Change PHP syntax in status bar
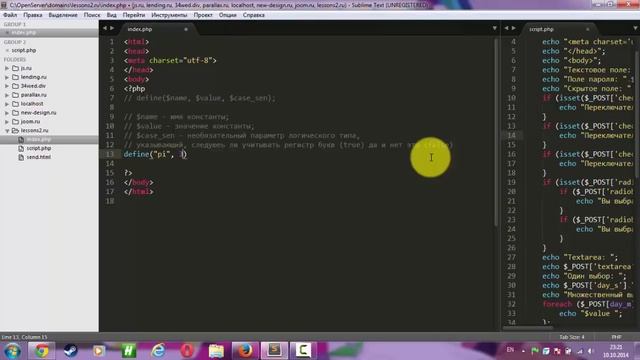Screen dimensions: 640x360 (x=616, y=337)
